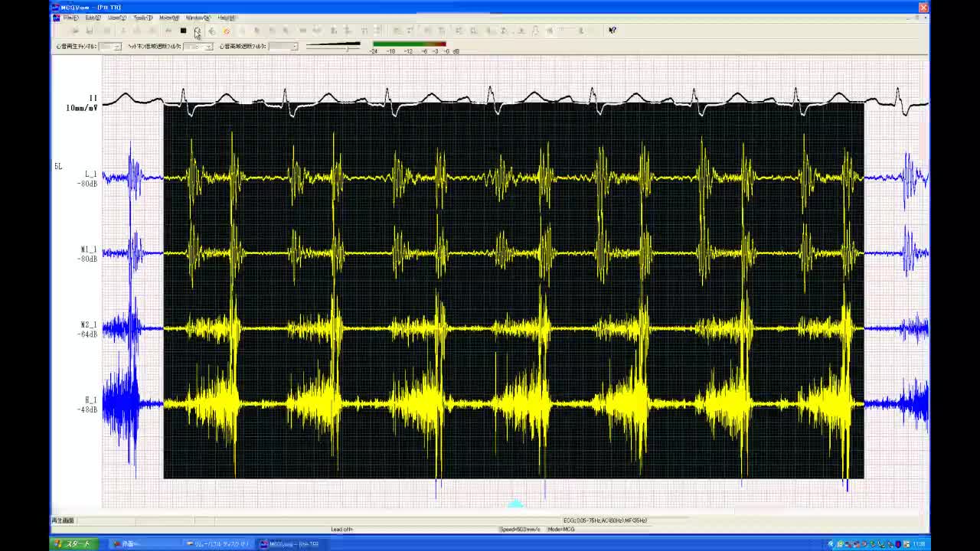
Task: Click the toolbar icon right of Stop button
Action: (197, 31)
